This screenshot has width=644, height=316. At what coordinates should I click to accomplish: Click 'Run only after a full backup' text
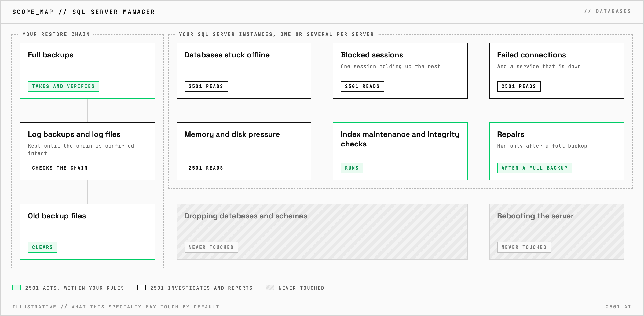pyautogui.click(x=542, y=146)
